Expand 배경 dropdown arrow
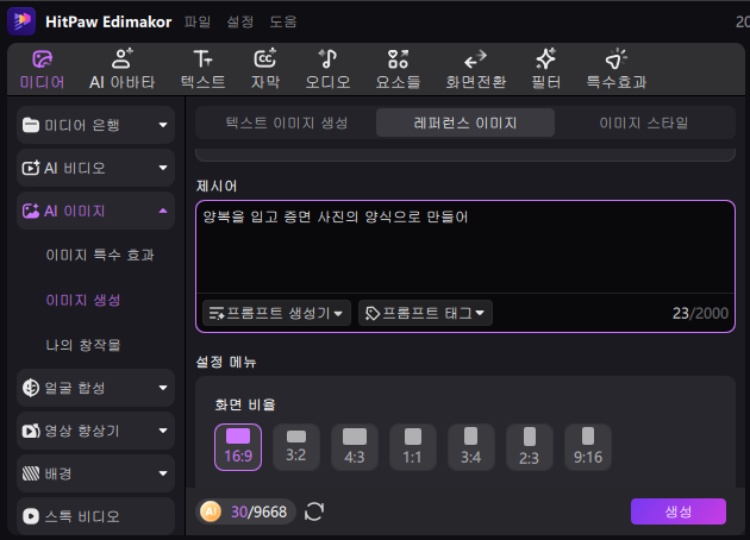 163,474
